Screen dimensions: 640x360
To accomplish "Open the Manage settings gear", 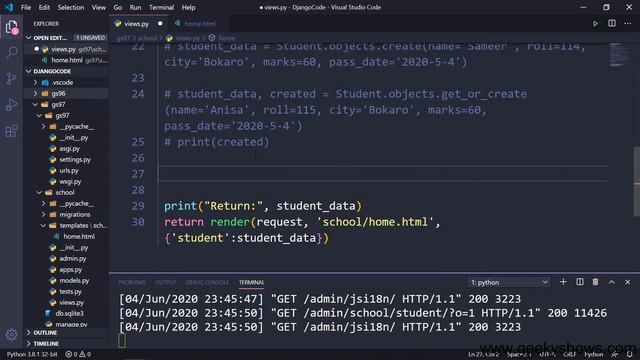I will pyautogui.click(x=12, y=335).
